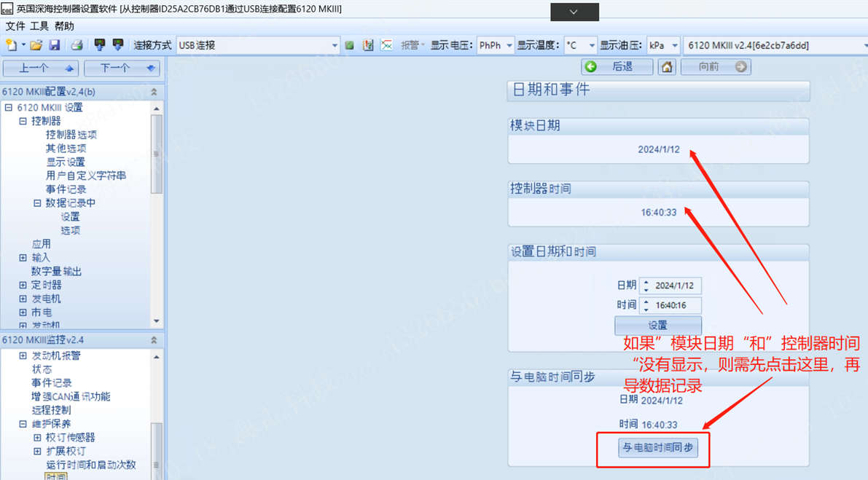Image resolution: width=868 pixels, height=480 pixels.
Task: Click the 与电脑时间同步 sync button
Action: coord(657,447)
